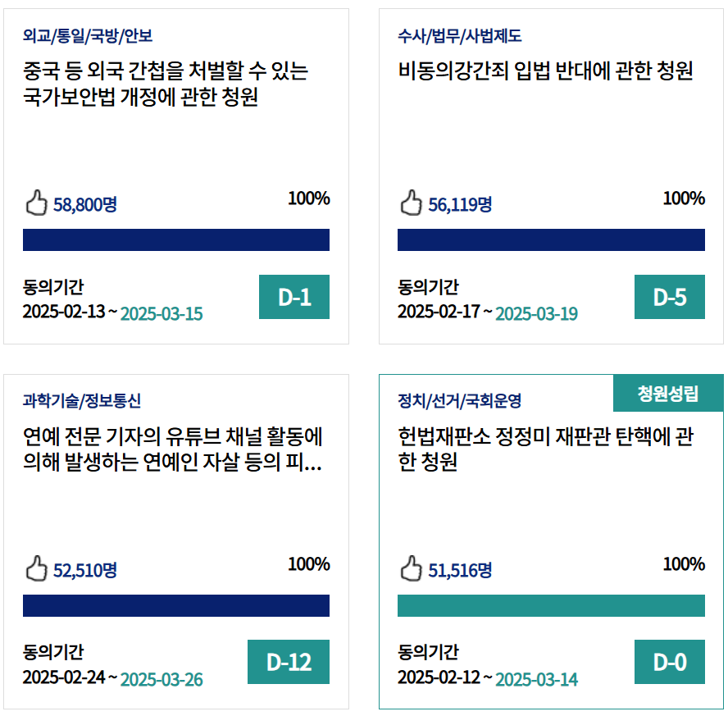Image resolution: width=728 pixels, height=716 pixels.
Task: Click thumbs-up icon beside 58,800명
Action: click(x=36, y=203)
